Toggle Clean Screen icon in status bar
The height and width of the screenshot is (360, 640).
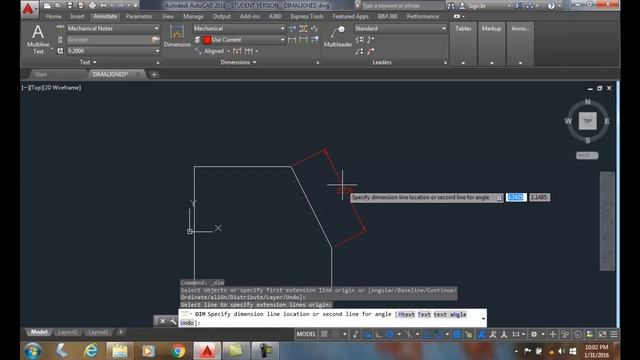click(602, 334)
